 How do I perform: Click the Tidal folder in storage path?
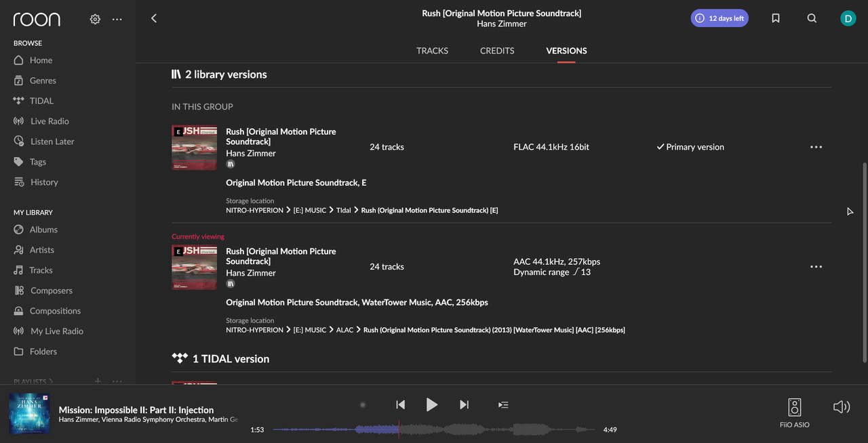344,211
